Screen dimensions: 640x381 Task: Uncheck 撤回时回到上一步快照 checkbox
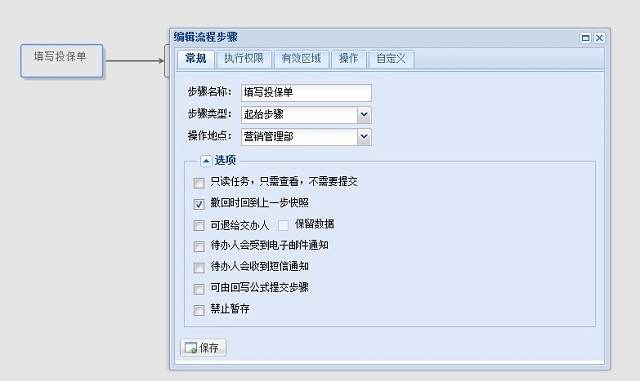click(199, 204)
